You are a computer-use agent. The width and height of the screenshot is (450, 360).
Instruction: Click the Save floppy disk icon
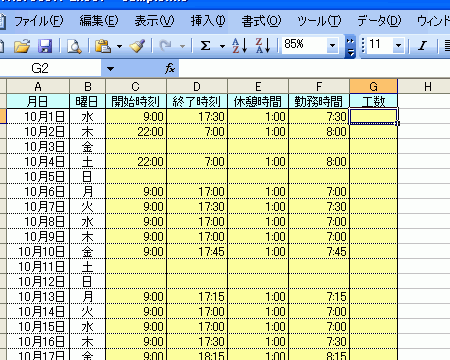45,46
